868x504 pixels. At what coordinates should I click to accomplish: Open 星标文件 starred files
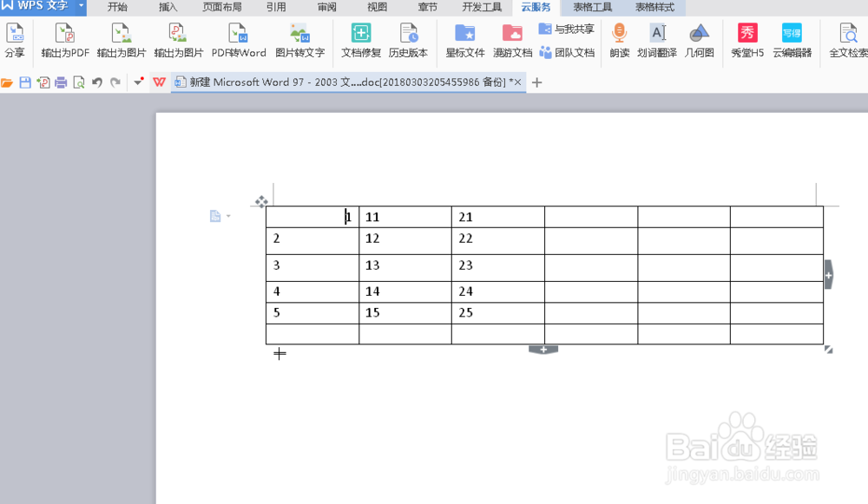pos(465,40)
